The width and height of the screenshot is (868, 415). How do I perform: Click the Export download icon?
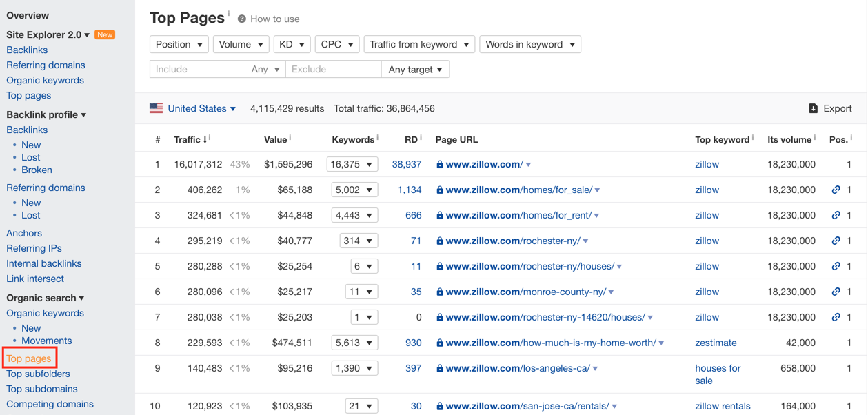(813, 108)
